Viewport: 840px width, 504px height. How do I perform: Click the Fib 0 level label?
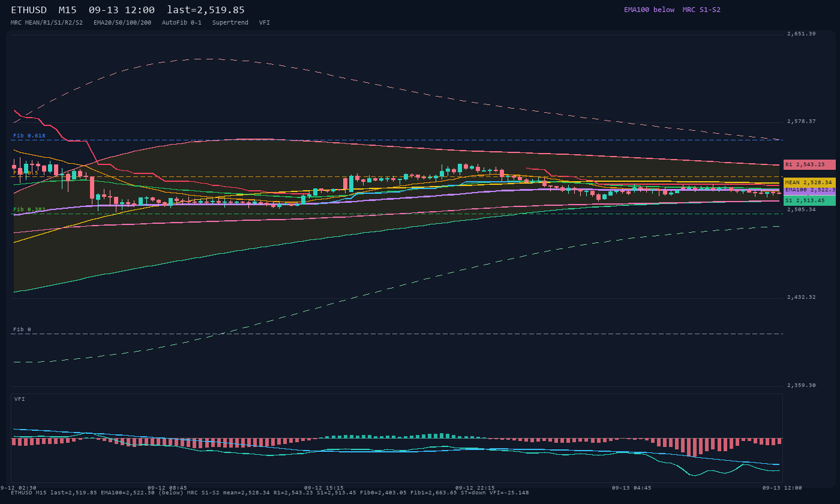[22, 329]
